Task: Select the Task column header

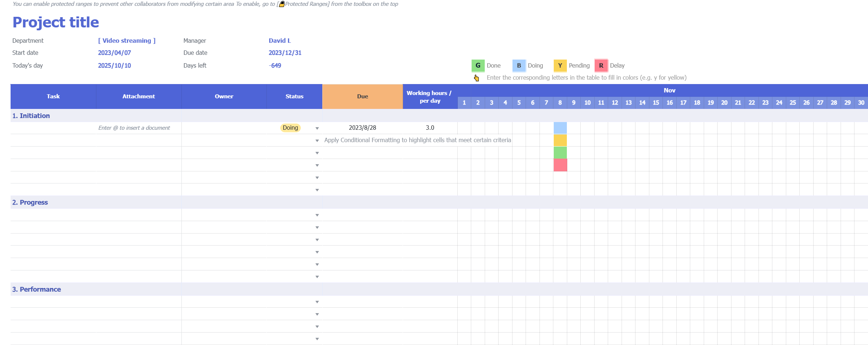Action: tap(53, 96)
